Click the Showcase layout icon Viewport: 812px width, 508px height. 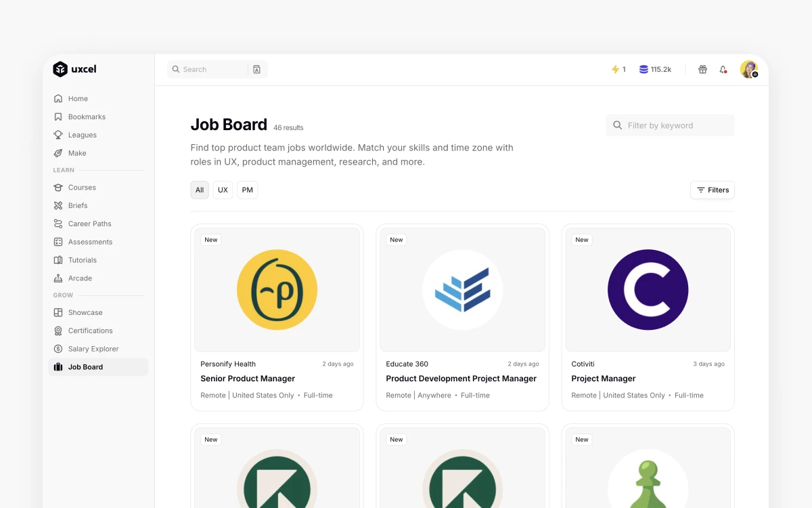58,312
